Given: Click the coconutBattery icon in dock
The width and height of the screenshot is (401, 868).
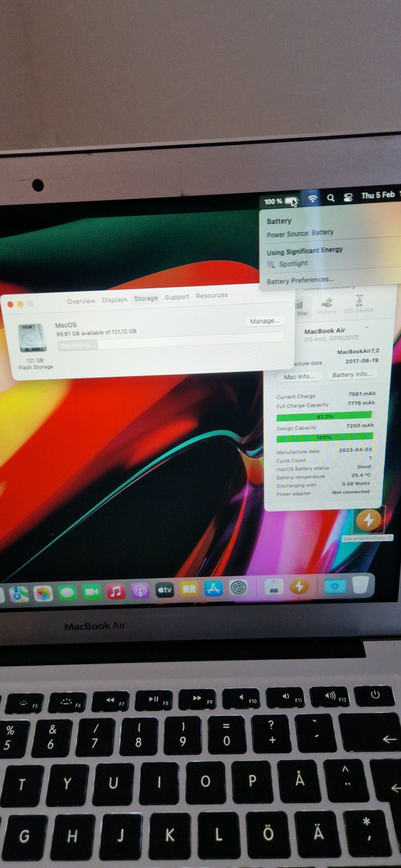Looking at the screenshot, I should point(299,587).
